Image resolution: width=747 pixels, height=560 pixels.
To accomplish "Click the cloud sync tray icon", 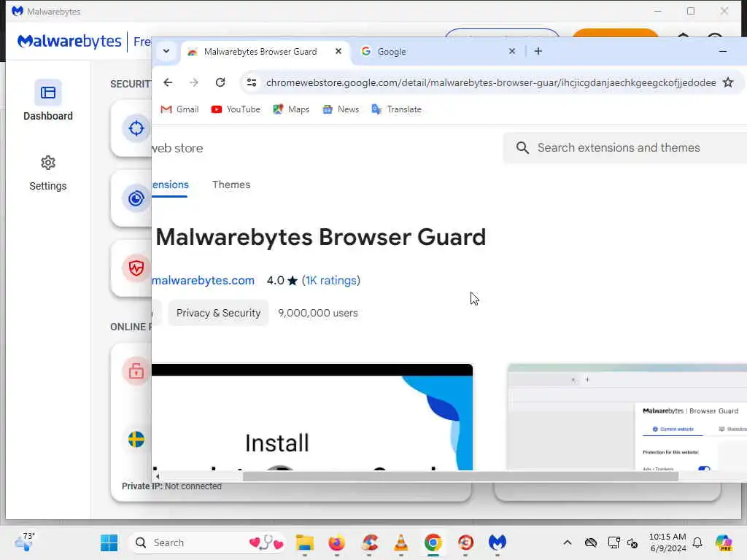I will [x=591, y=542].
